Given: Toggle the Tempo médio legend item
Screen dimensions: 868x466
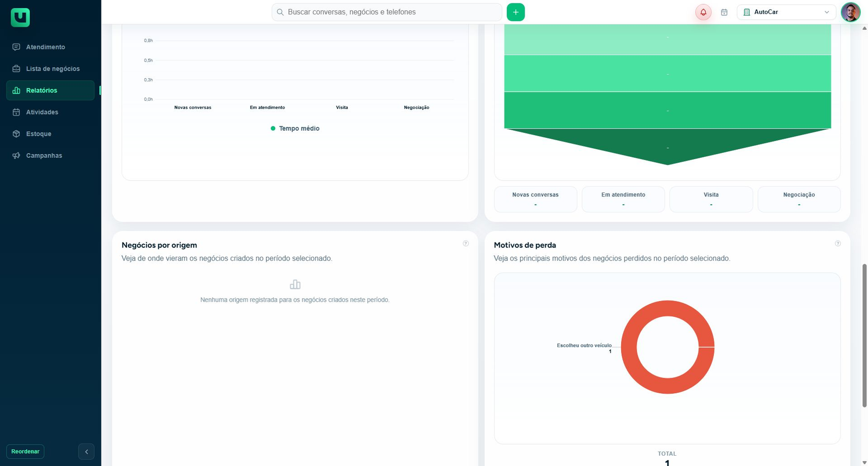Looking at the screenshot, I should 295,129.
